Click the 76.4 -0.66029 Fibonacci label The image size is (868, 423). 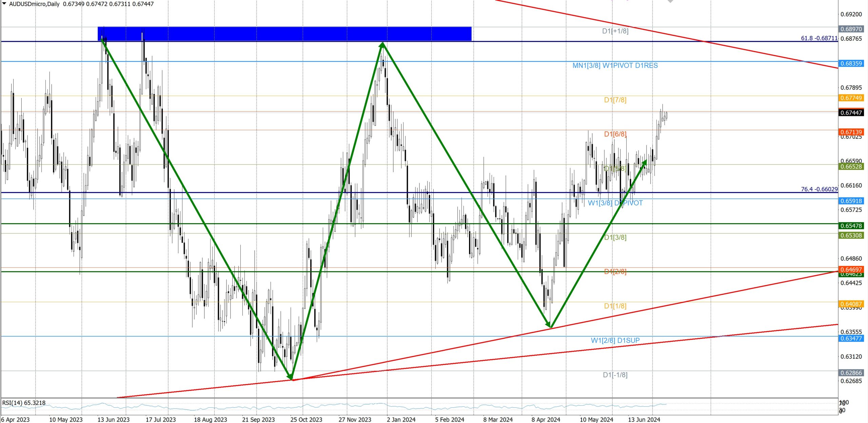point(819,189)
